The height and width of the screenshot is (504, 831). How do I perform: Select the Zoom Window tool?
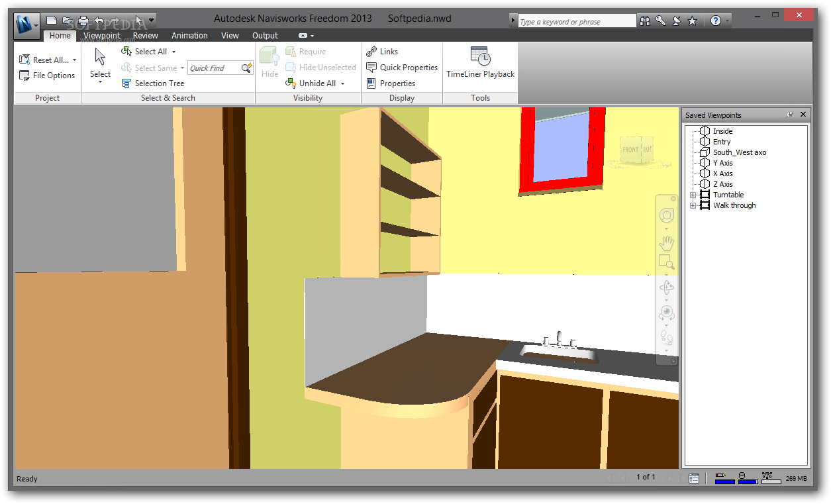click(x=667, y=262)
